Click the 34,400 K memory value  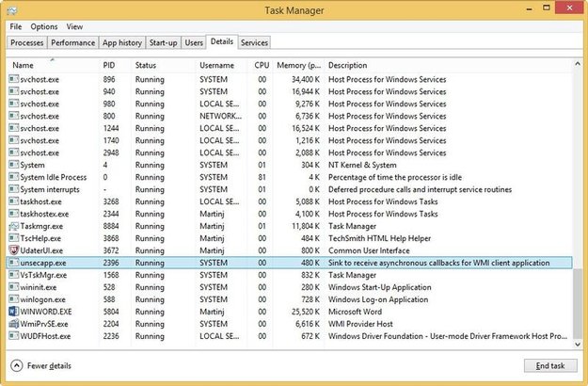coord(306,79)
